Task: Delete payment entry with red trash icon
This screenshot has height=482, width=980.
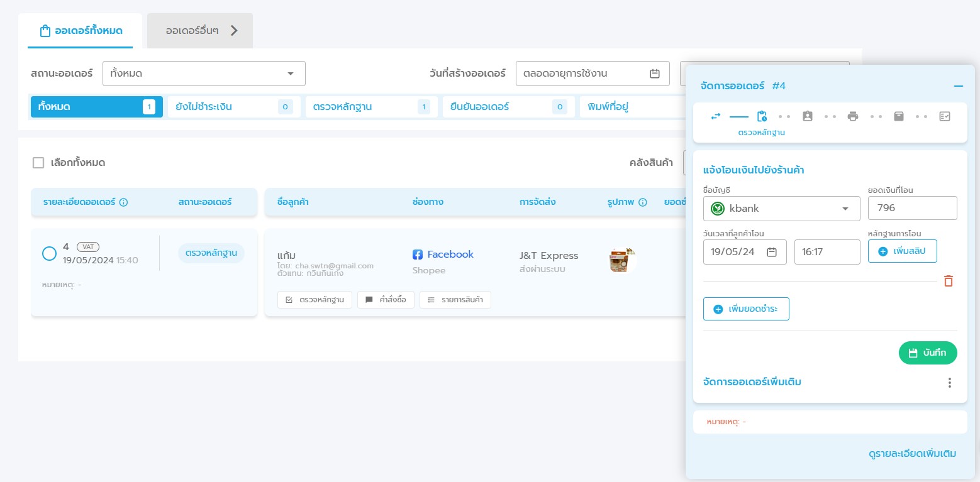Action: click(x=949, y=281)
